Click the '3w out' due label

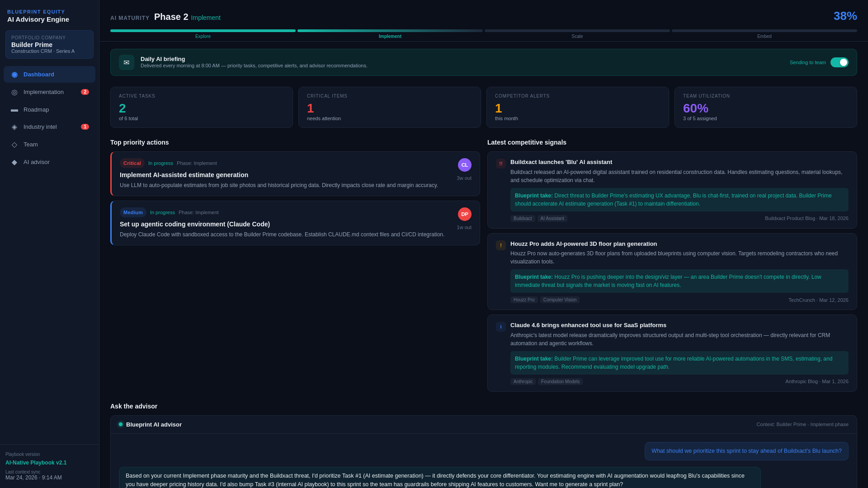[464, 178]
